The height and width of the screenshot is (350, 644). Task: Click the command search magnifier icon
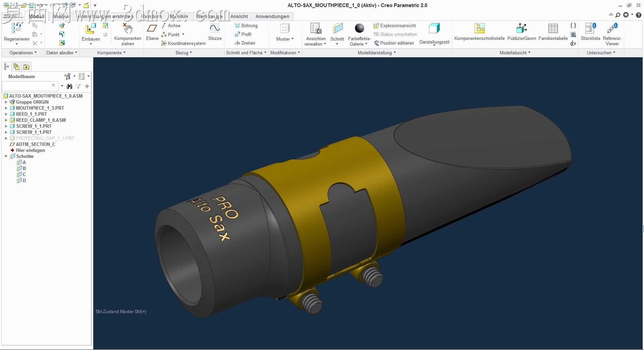tap(618, 15)
